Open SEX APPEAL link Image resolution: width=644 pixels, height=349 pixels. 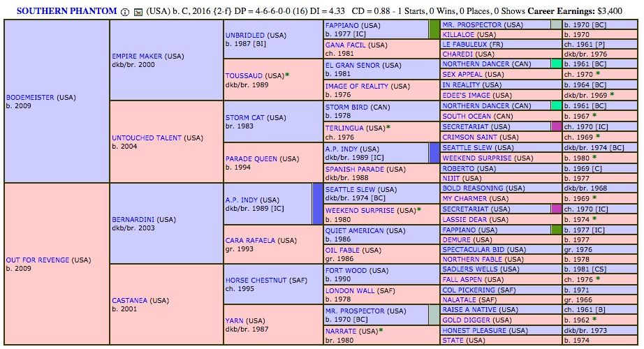coord(462,74)
